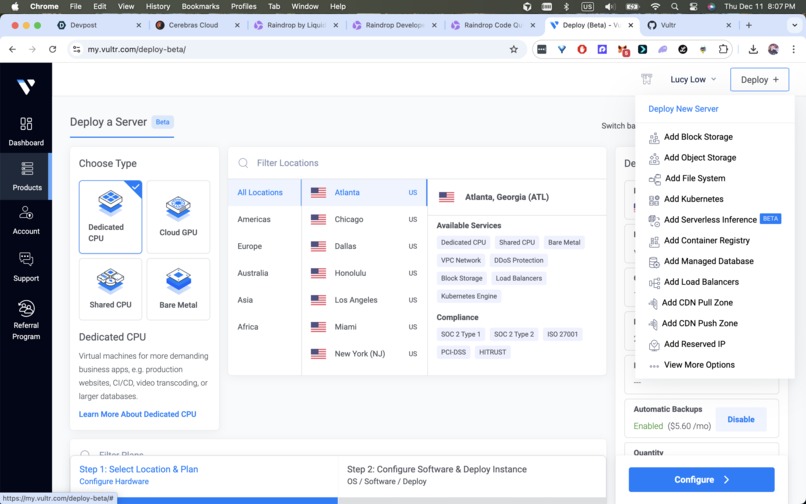Click the Wi-Fi icon in menu bar
The height and width of the screenshot is (504, 806).
click(x=655, y=6)
